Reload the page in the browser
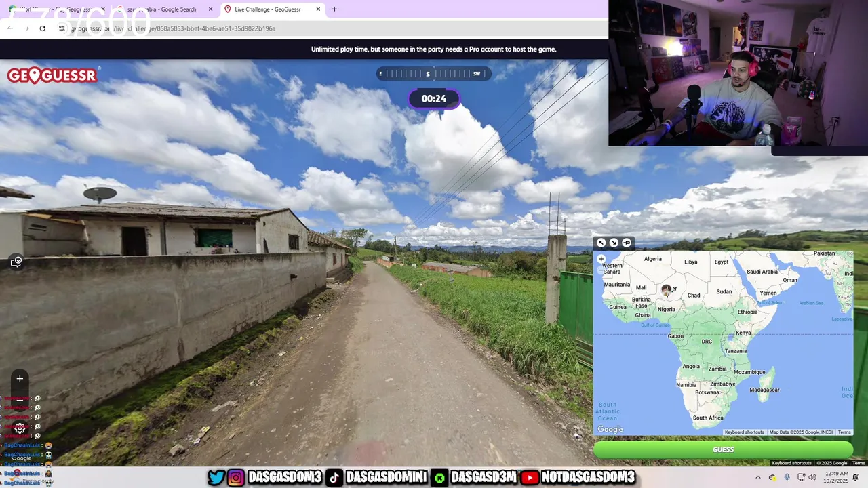The image size is (868, 488). [x=43, y=28]
